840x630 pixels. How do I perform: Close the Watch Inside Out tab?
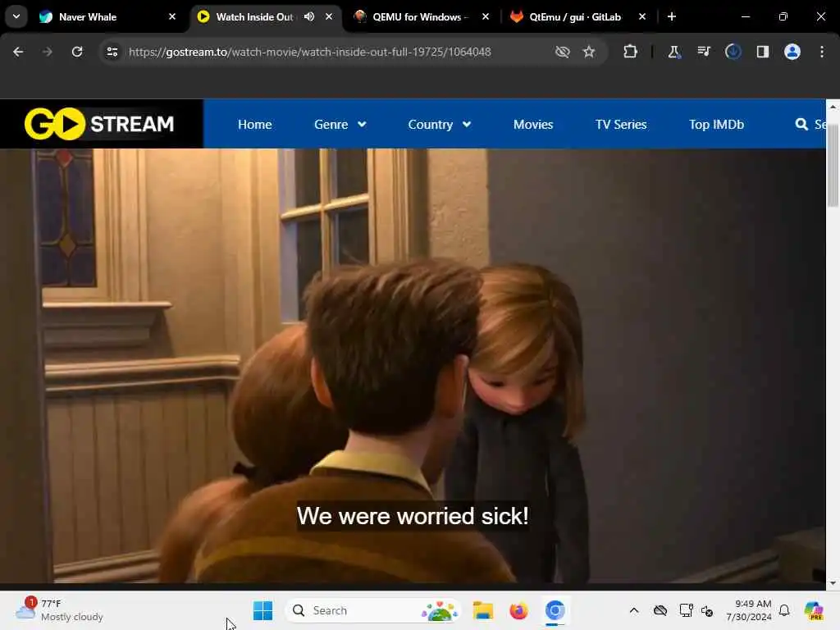click(x=329, y=16)
